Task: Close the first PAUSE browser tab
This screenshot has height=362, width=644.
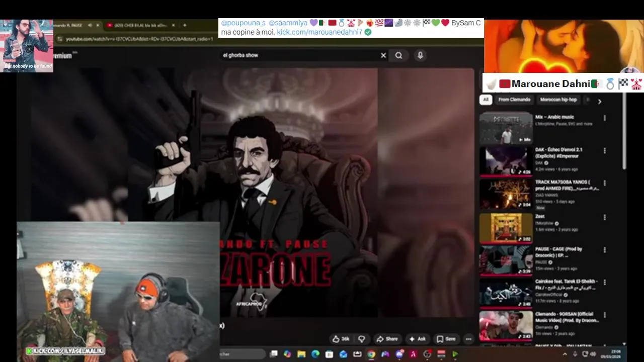Action: click(x=99, y=25)
